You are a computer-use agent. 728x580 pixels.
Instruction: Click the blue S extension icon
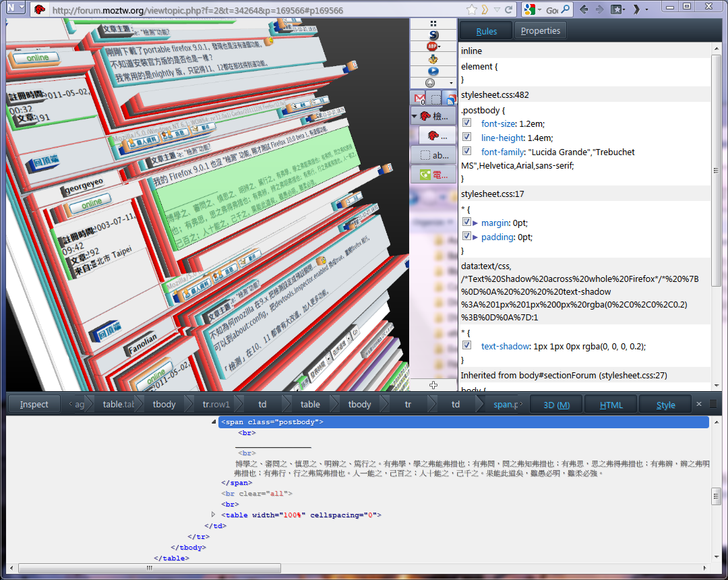pyautogui.click(x=433, y=34)
